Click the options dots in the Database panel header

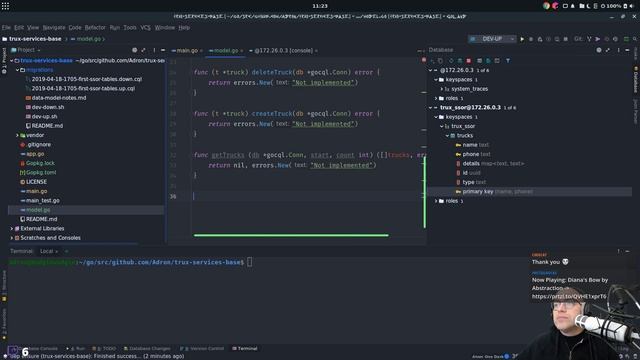tap(618, 50)
